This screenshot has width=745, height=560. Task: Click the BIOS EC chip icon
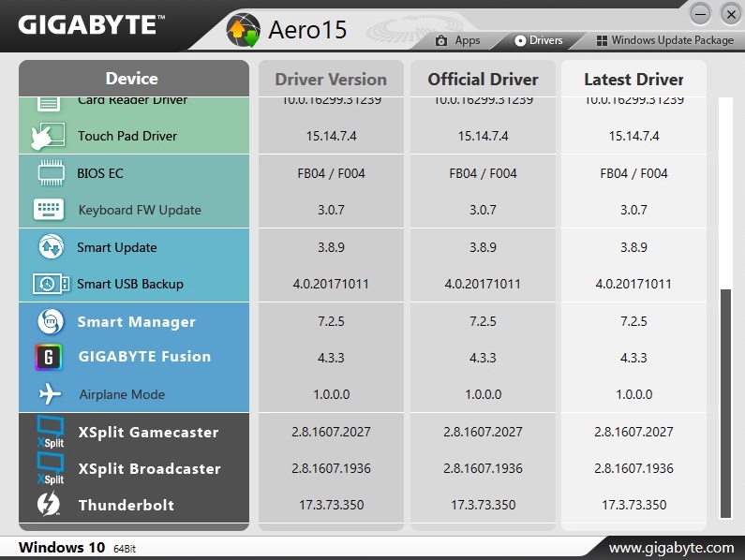pyautogui.click(x=49, y=173)
